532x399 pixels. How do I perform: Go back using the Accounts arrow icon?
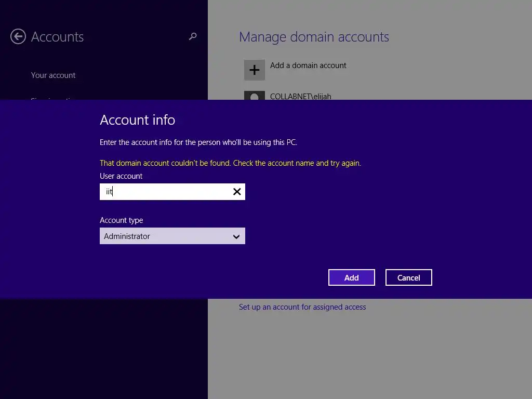(x=18, y=37)
